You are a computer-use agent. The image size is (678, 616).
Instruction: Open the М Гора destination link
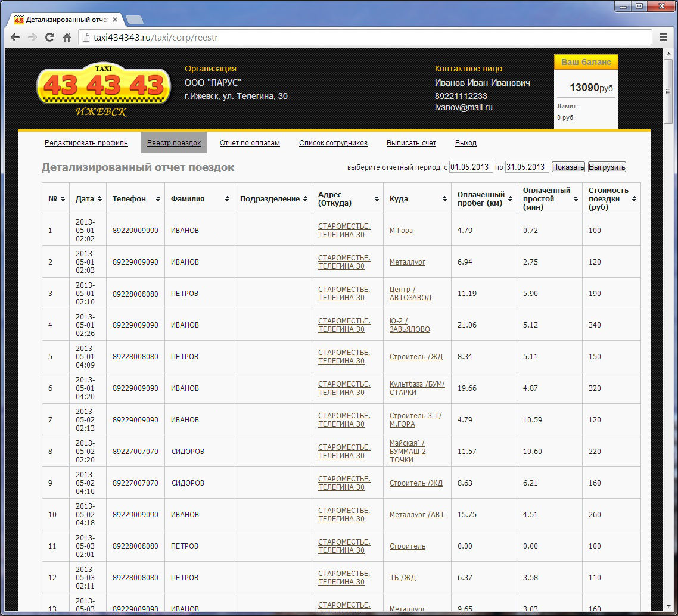click(401, 231)
